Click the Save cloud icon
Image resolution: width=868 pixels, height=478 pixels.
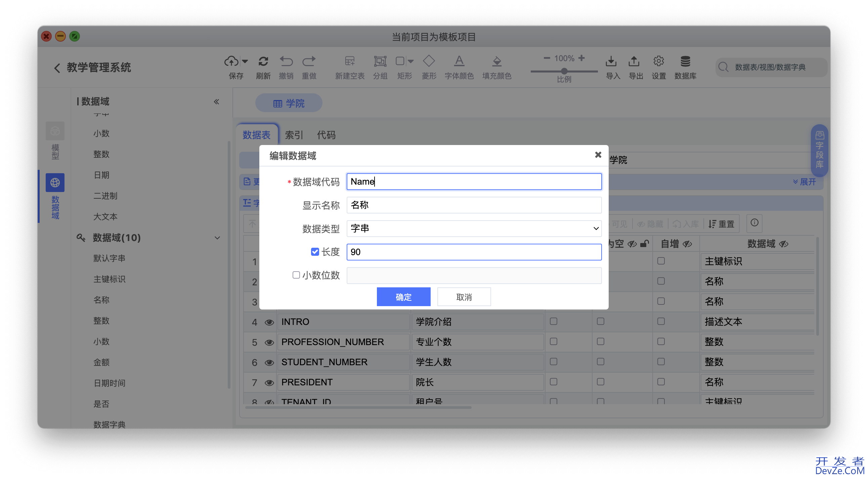[232, 61]
